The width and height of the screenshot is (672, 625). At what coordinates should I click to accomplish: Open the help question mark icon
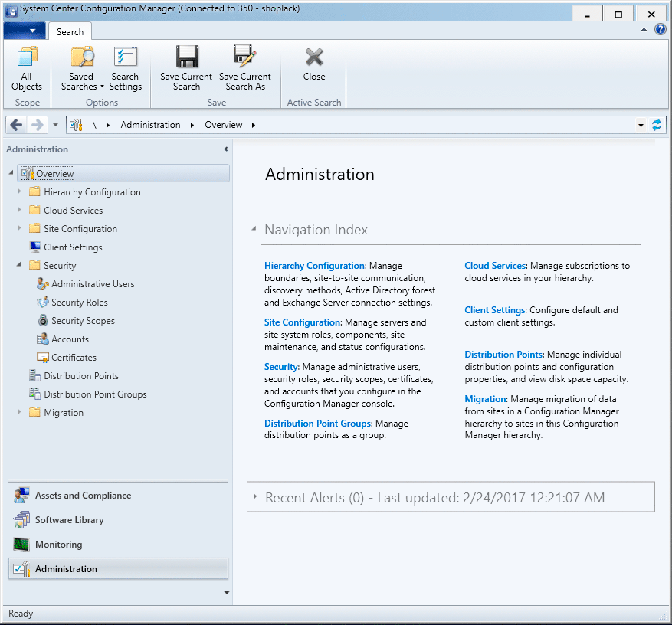click(x=661, y=30)
